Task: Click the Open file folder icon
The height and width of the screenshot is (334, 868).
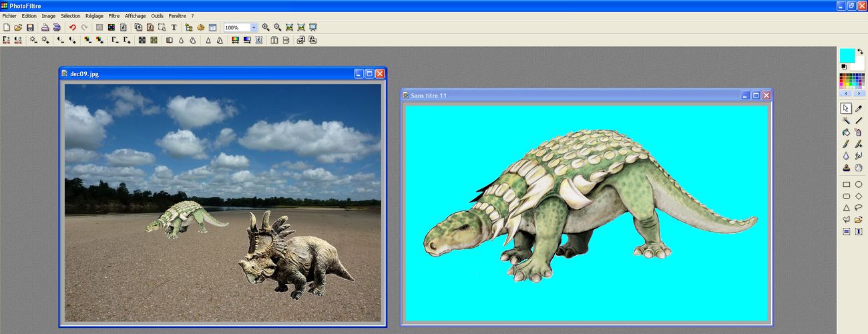Action: tap(18, 27)
